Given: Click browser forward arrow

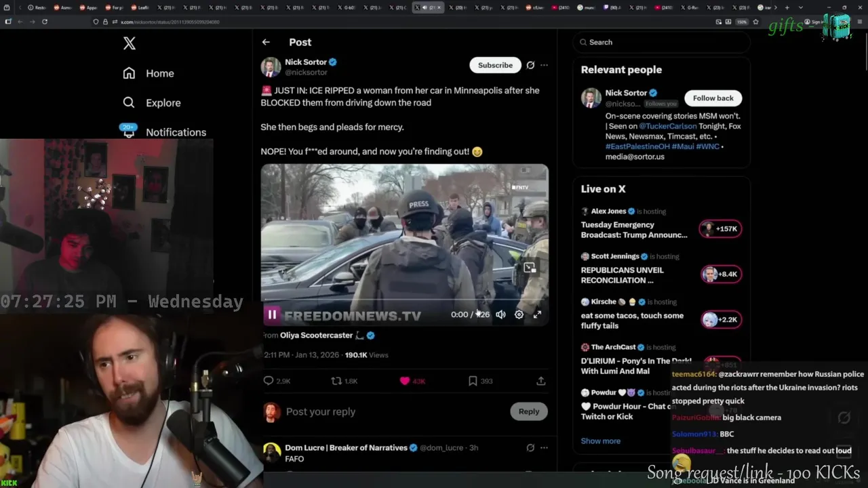Looking at the screenshot, I should pyautogui.click(x=31, y=22).
